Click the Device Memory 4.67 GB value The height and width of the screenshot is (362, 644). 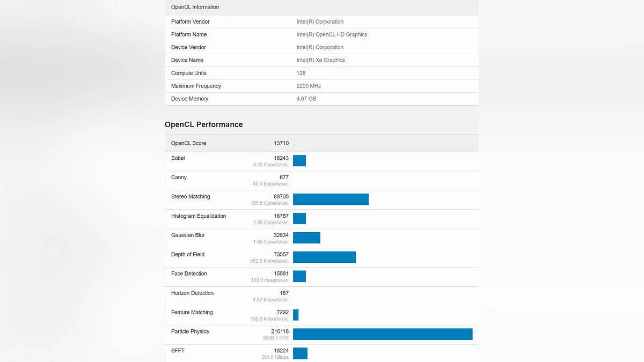306,99
